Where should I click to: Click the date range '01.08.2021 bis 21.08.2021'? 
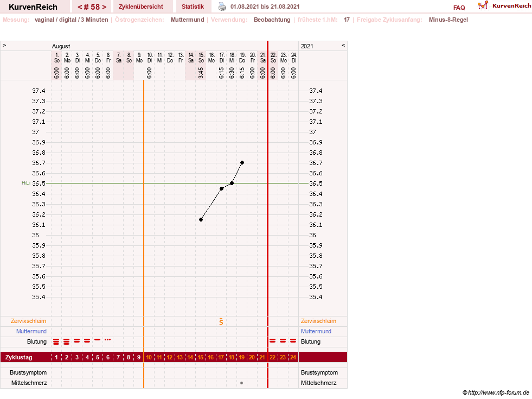tap(265, 7)
